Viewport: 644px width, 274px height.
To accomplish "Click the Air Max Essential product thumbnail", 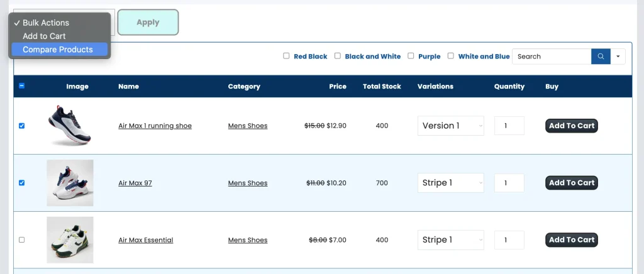I will coord(70,240).
